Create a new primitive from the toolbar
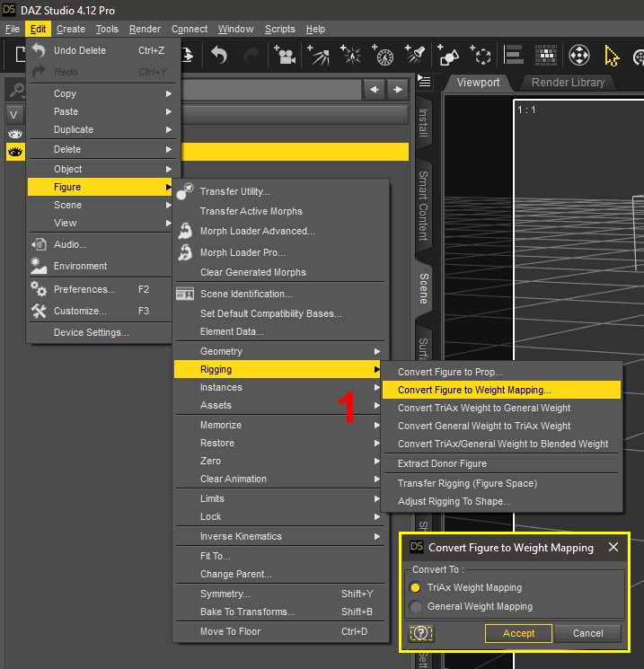The image size is (644, 669). tap(447, 55)
